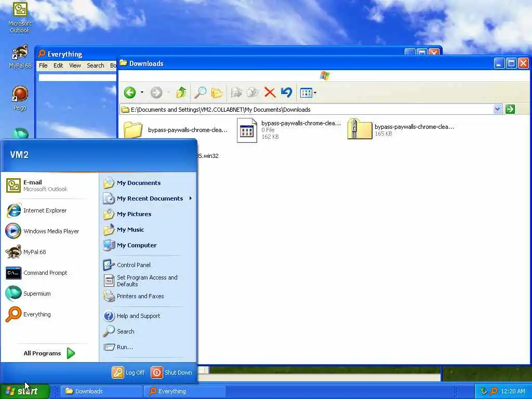532x399 pixels.
Task: Launch Windows Media Player from Start menu
Action: click(x=49, y=231)
